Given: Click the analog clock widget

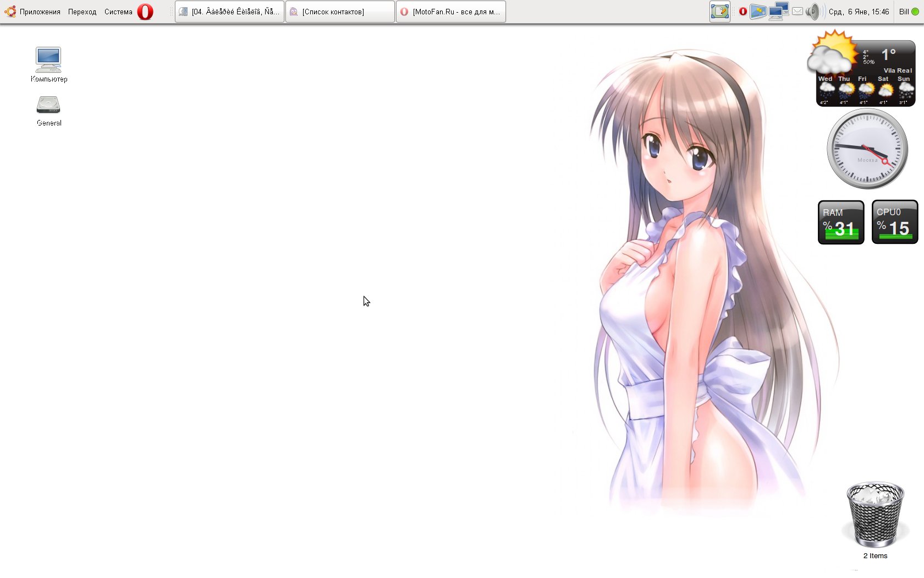Looking at the screenshot, I should pyautogui.click(x=867, y=149).
